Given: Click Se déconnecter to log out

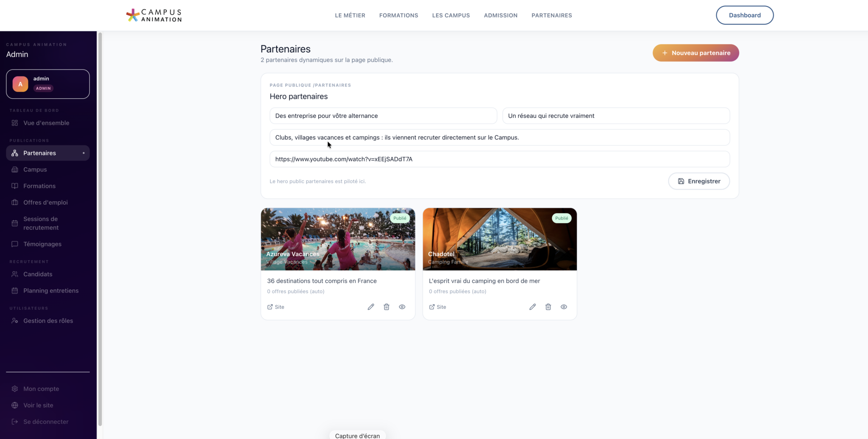Looking at the screenshot, I should click(x=46, y=422).
